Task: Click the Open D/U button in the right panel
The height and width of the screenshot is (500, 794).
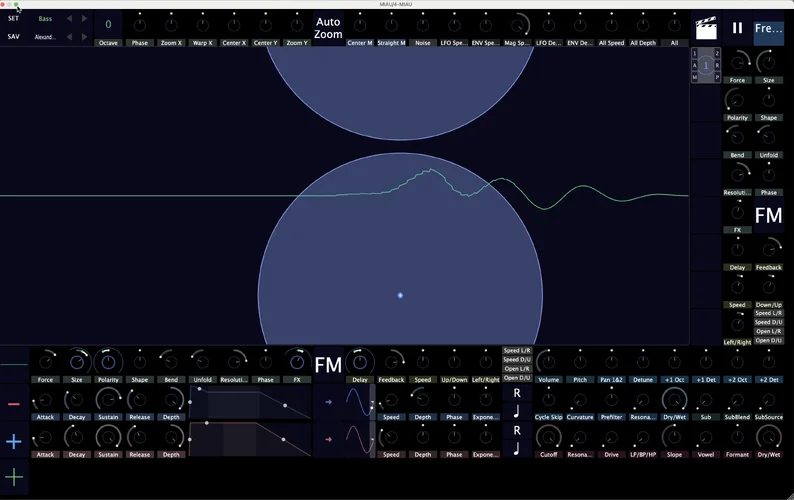Action: tap(769, 340)
